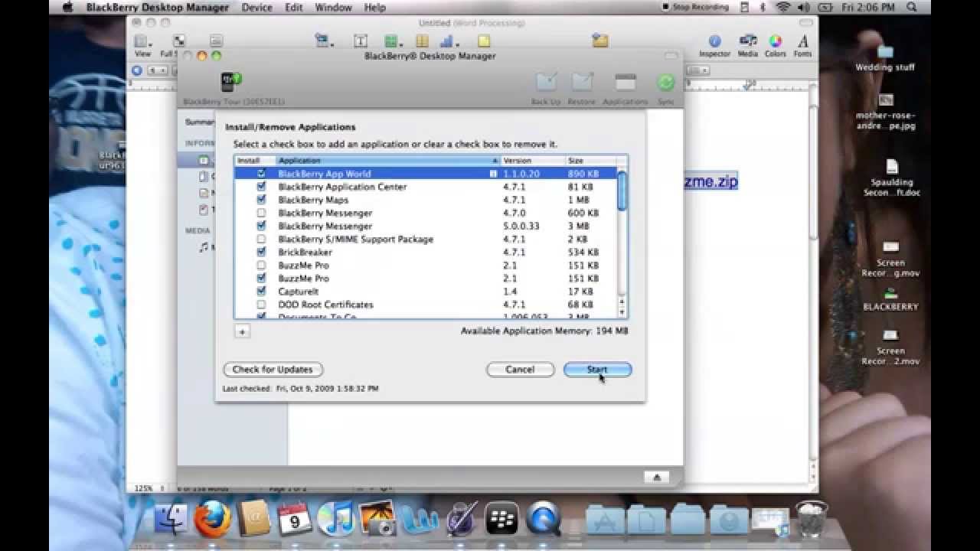This screenshot has width=980, height=551.
Task: Check the DOD Root Certificates checkbox
Action: click(262, 305)
